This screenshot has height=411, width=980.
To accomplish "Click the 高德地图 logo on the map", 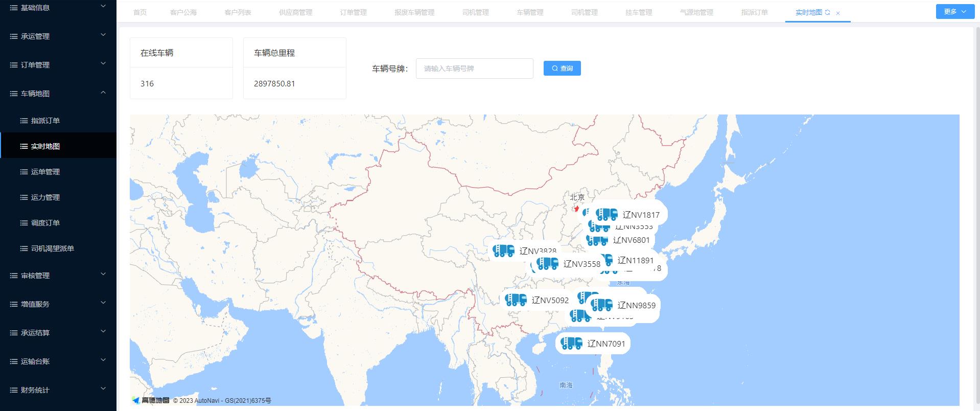I will 151,400.
